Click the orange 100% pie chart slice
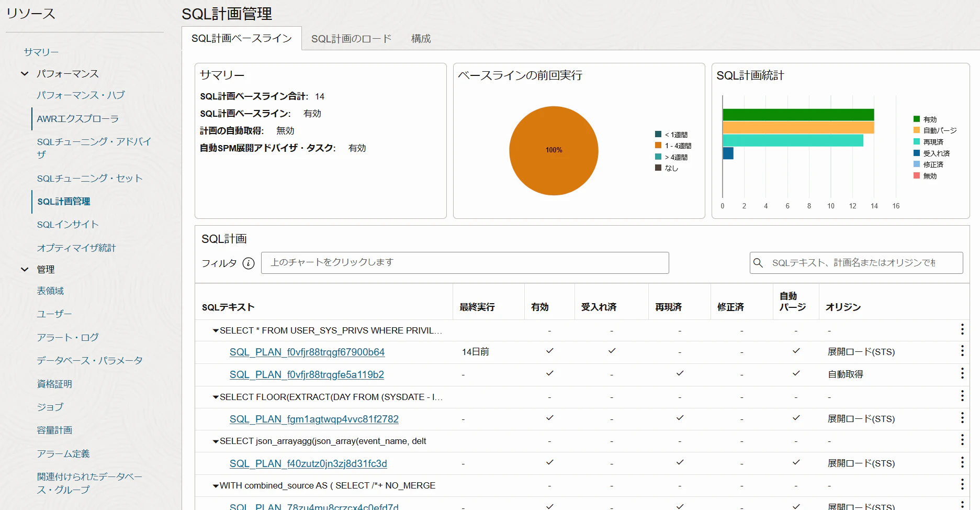 click(x=554, y=151)
